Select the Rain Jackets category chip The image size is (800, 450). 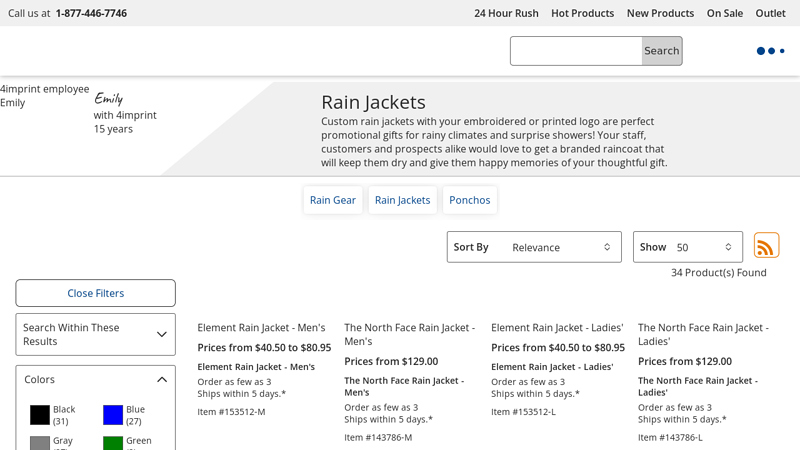[x=403, y=200]
